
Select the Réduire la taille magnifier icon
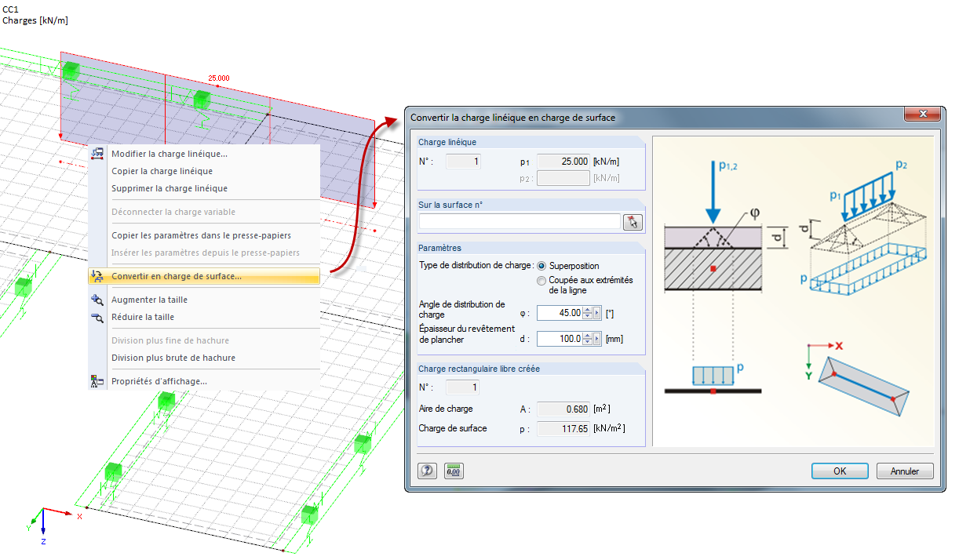tap(97, 317)
